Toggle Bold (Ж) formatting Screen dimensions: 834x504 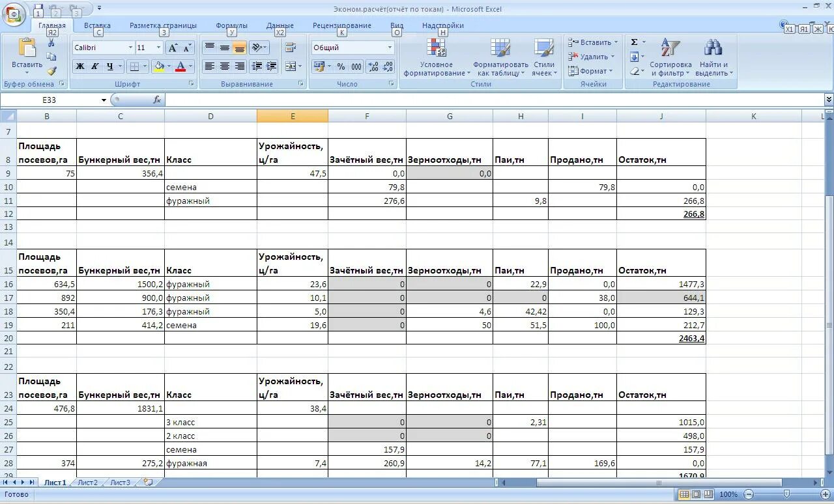point(79,66)
